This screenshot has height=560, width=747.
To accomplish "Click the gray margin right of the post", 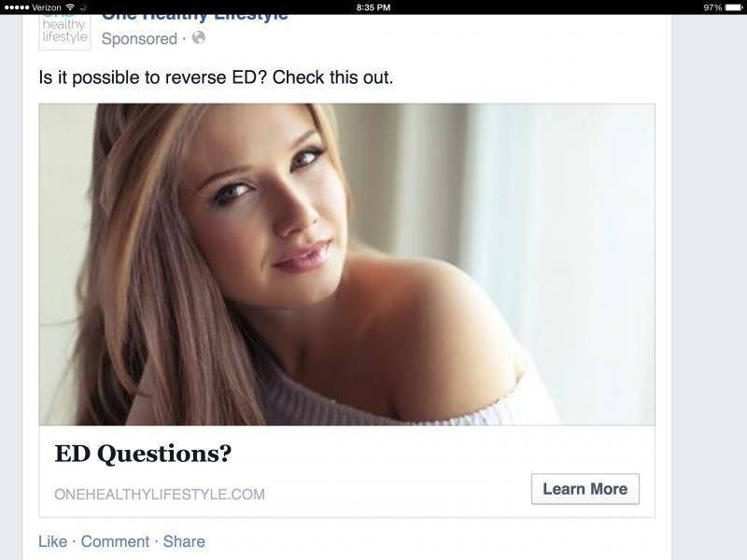I will (710, 286).
